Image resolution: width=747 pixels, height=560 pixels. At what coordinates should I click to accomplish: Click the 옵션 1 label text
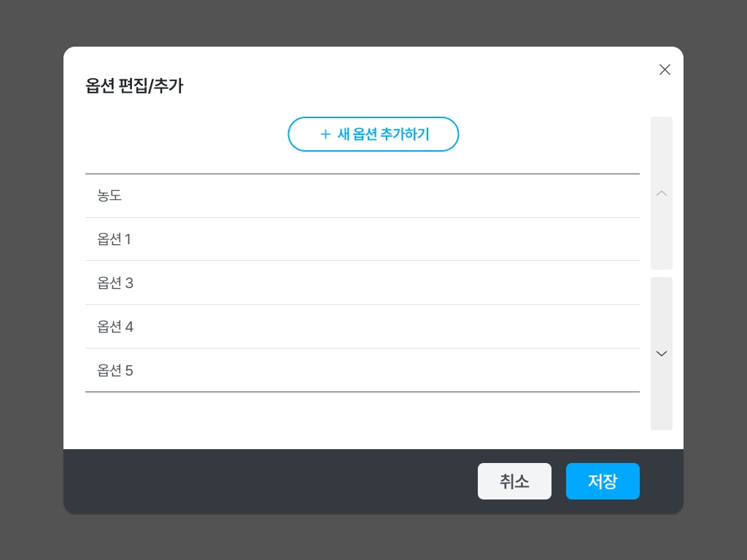click(x=114, y=239)
